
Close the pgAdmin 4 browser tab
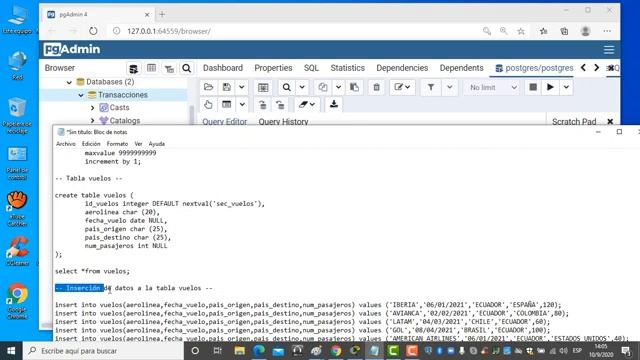pos(147,15)
